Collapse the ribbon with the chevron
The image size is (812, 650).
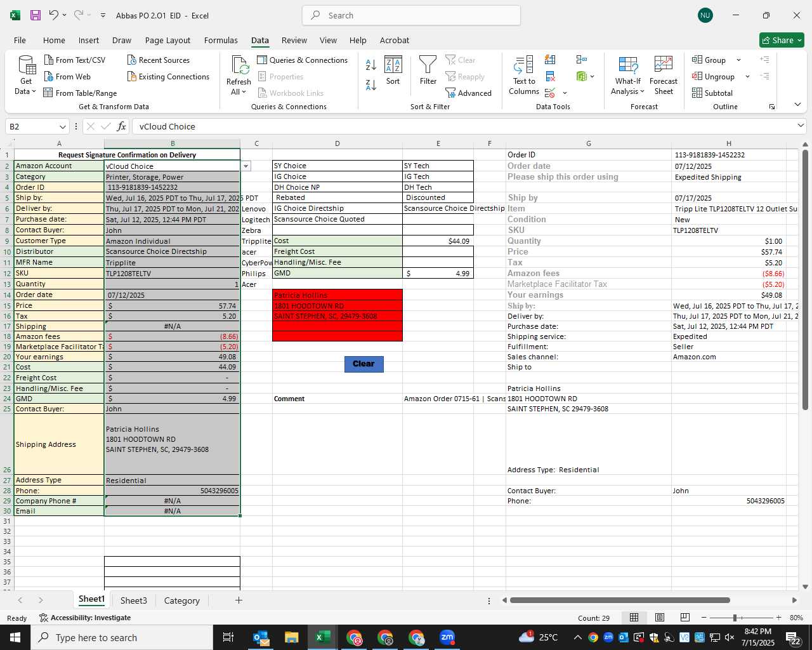(x=797, y=105)
